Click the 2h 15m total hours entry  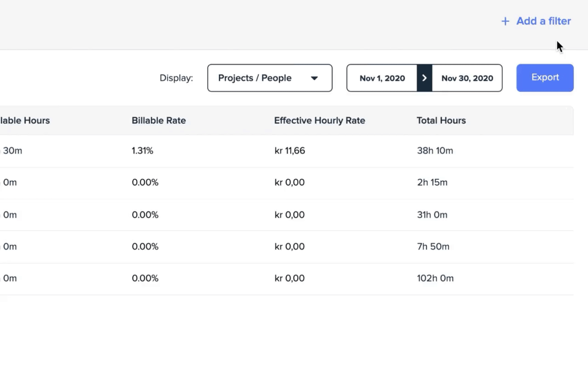pyautogui.click(x=432, y=183)
